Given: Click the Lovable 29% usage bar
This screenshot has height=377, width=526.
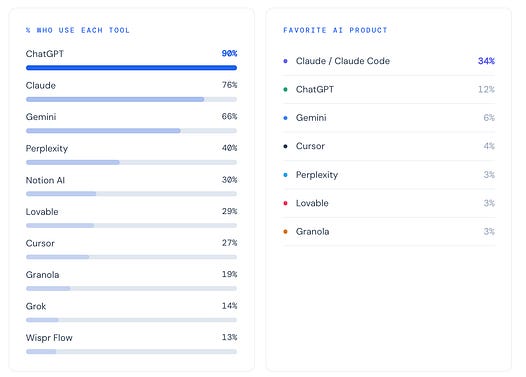Looking at the screenshot, I should (x=132, y=225).
